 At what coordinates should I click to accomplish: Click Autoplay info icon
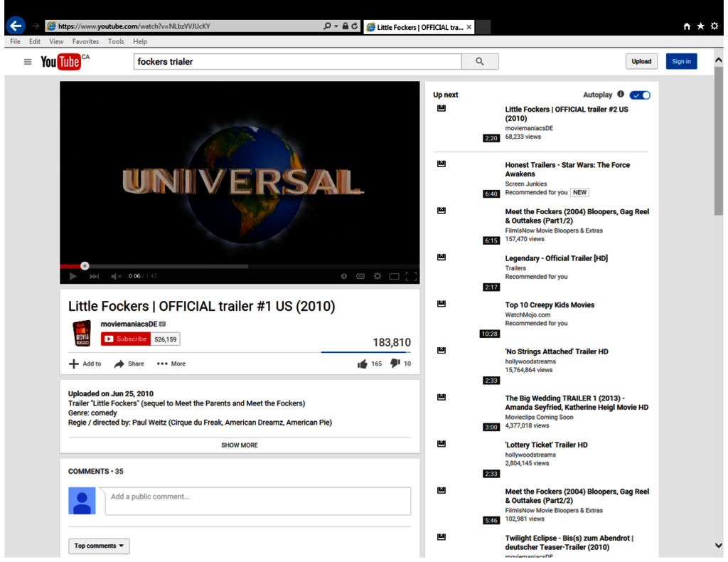click(621, 95)
